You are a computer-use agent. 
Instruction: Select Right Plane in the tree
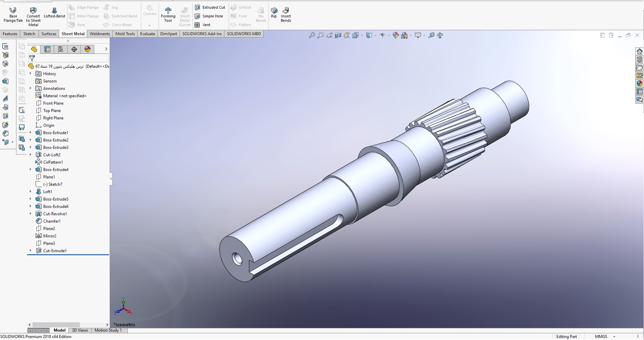[53, 118]
